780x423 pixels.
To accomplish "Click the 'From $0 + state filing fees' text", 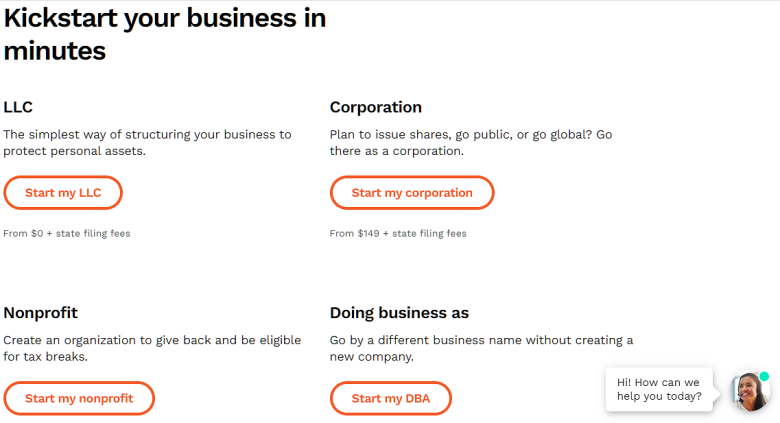I will point(67,233).
